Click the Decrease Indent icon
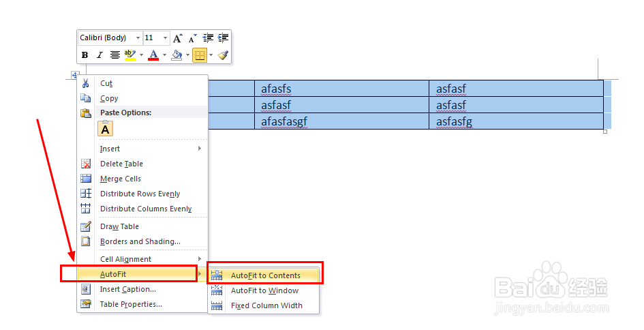Image resolution: width=644 pixels, height=330 pixels. coord(208,38)
